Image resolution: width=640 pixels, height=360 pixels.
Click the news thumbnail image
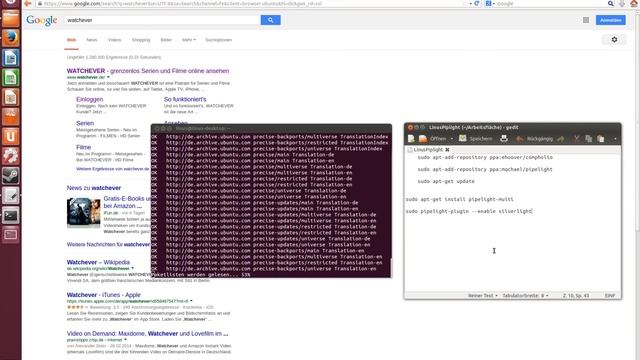tap(84, 213)
